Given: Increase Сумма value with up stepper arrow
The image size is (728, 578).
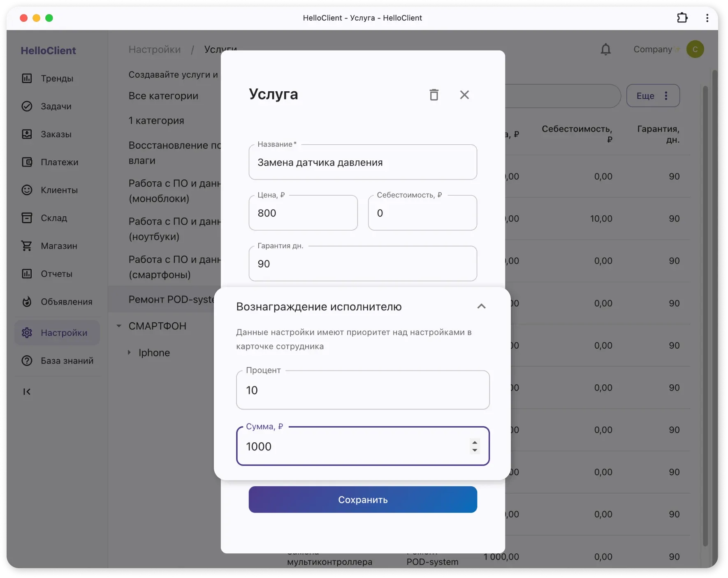Looking at the screenshot, I should click(475, 443).
